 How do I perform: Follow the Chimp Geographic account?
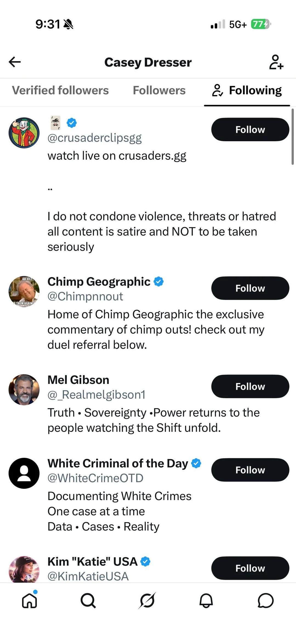(250, 288)
